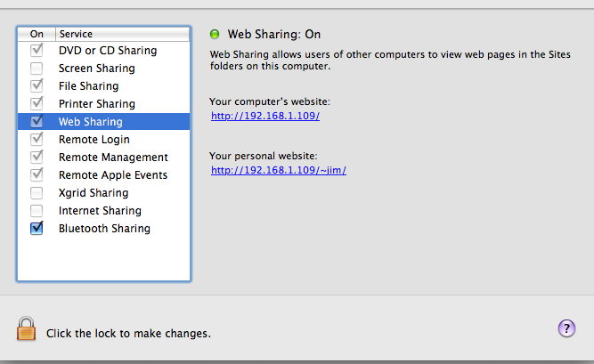
Task: Disable the Web Sharing checkbox
Action: click(37, 121)
